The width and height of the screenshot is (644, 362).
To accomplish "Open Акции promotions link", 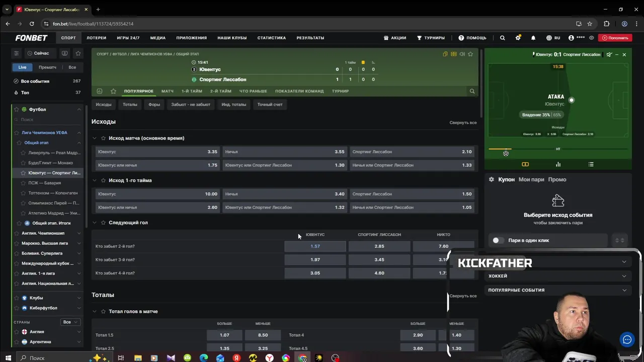I will 394,38.
